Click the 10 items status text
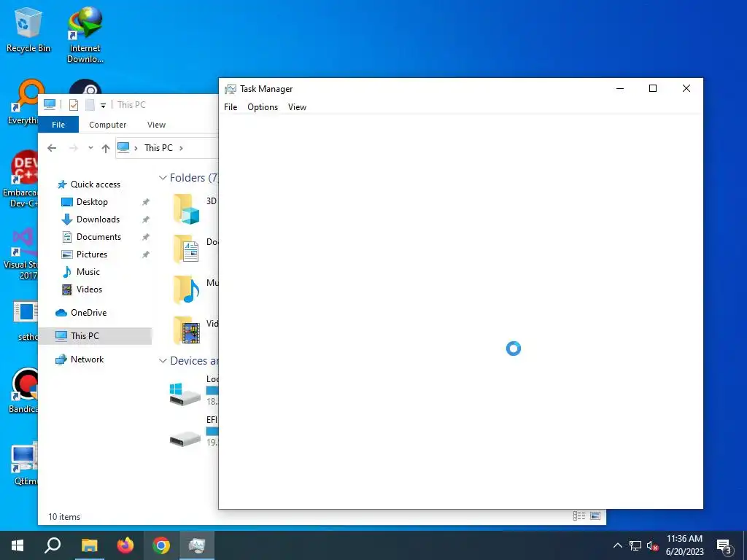The width and height of the screenshot is (747, 560). [x=64, y=517]
